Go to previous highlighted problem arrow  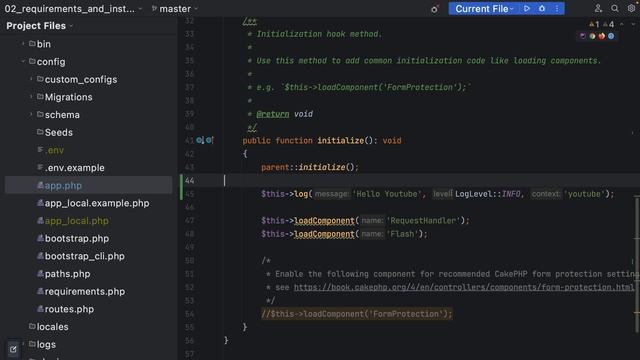pyautogui.click(x=622, y=24)
